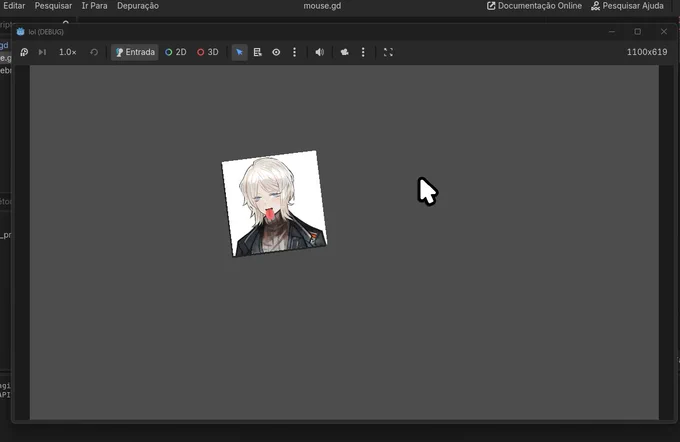Open the camera options three-dot menu

[363, 52]
